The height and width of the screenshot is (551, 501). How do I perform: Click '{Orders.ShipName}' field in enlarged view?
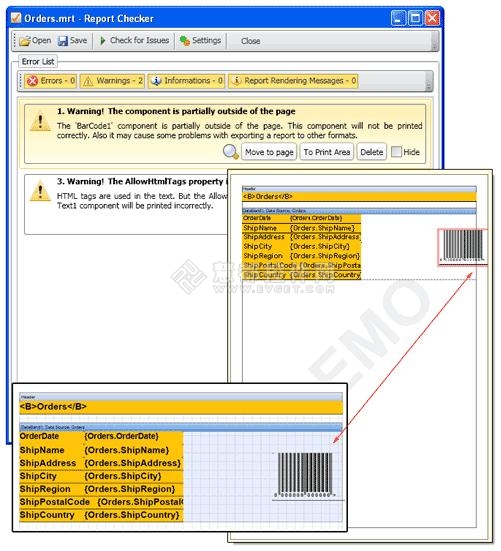click(x=126, y=450)
